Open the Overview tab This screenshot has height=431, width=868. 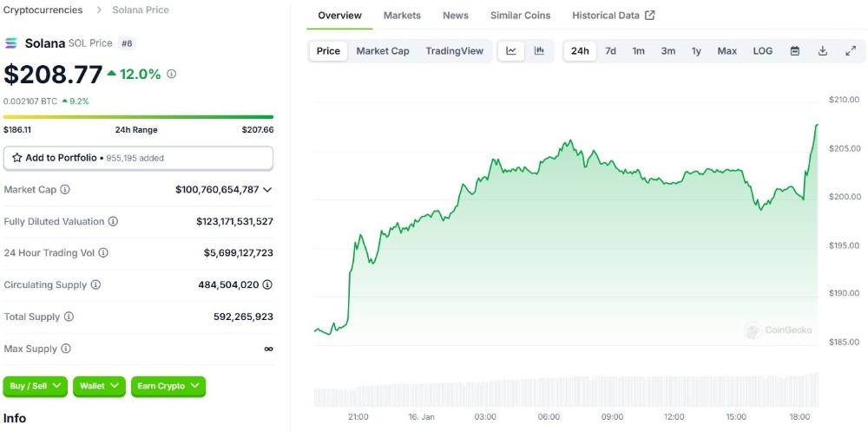pyautogui.click(x=339, y=16)
